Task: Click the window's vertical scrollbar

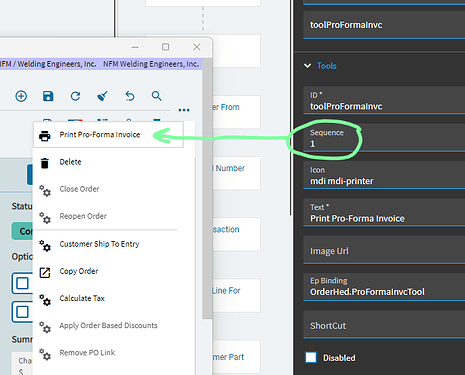Action: [x=207, y=189]
